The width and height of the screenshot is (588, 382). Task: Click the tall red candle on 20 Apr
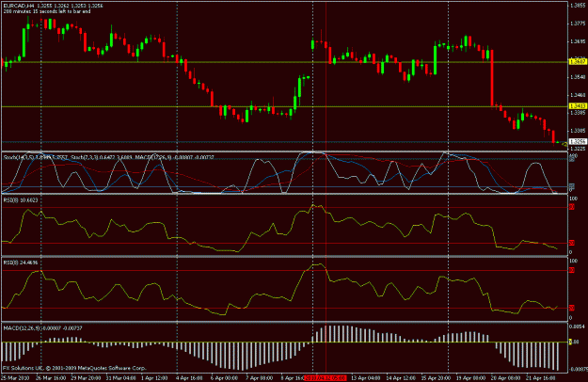point(492,77)
